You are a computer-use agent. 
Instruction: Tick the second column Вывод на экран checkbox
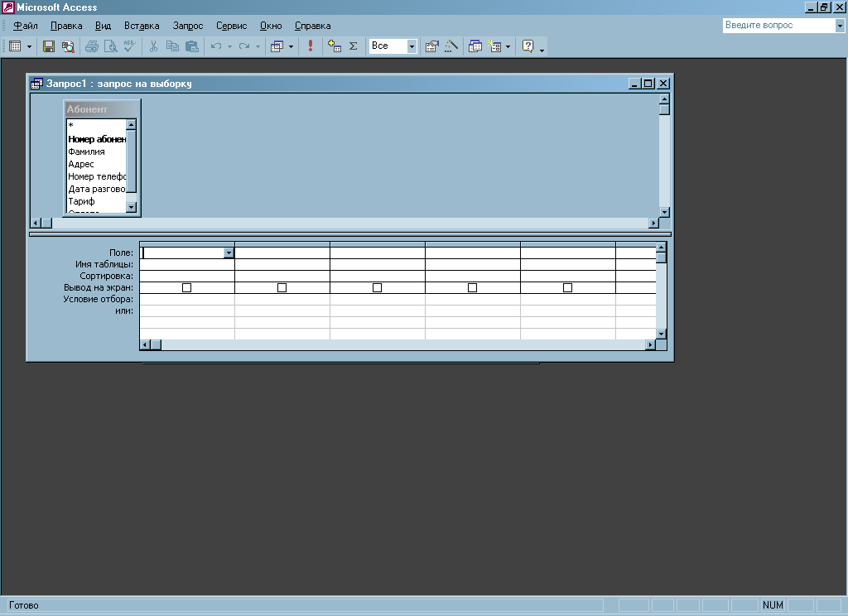click(282, 288)
